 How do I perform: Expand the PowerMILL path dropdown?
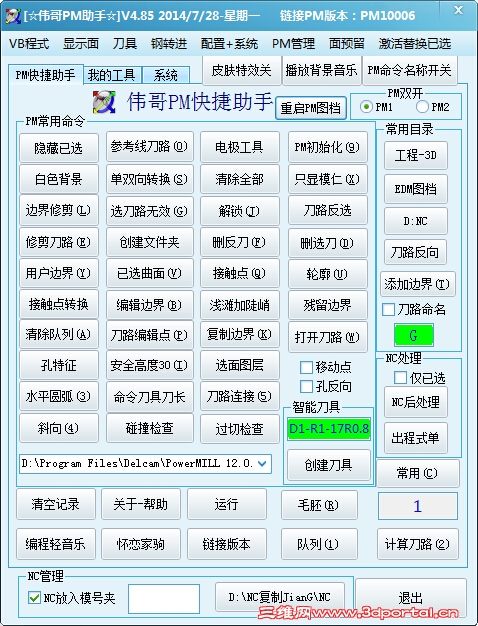[x=262, y=464]
